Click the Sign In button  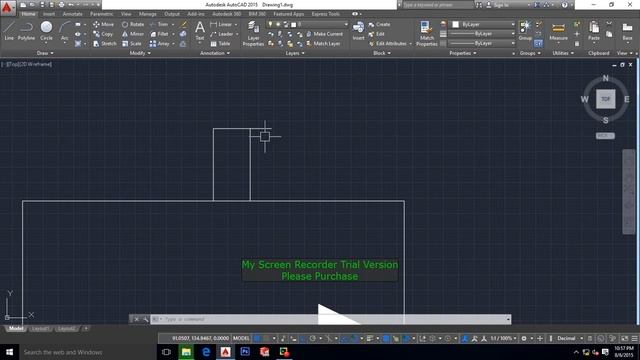(x=498, y=5)
